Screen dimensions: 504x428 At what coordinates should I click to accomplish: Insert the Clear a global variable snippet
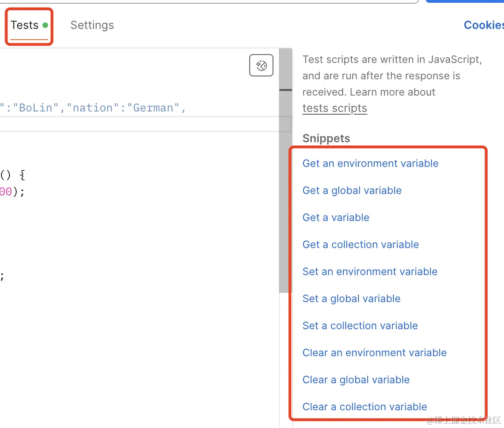coord(356,380)
